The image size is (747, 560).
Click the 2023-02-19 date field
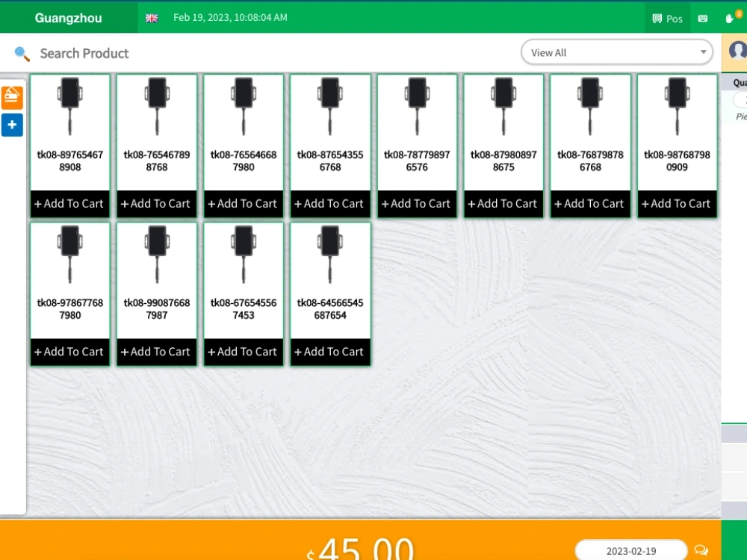point(631,550)
